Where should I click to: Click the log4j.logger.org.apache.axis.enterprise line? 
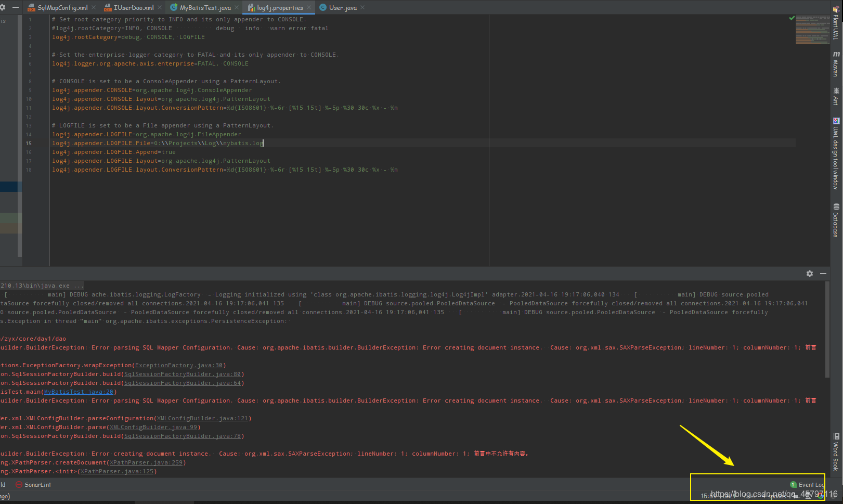click(x=150, y=64)
